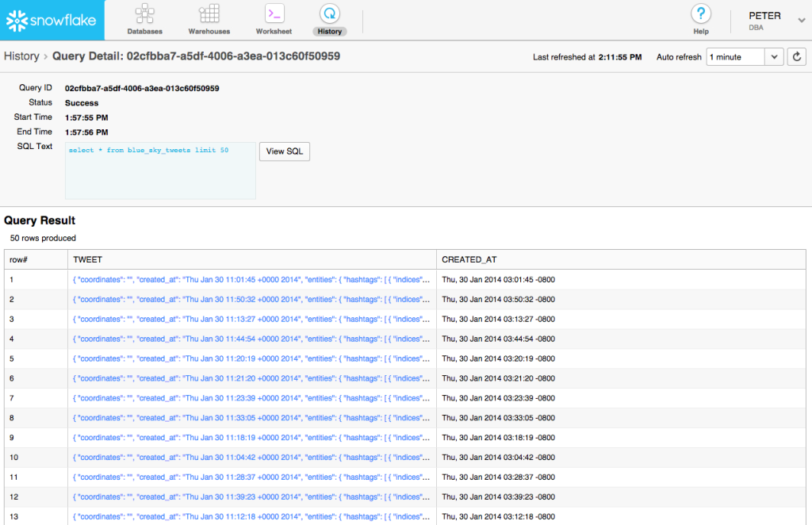Click the CREATED_AT column header
The width and height of the screenshot is (812, 525).
tap(469, 259)
